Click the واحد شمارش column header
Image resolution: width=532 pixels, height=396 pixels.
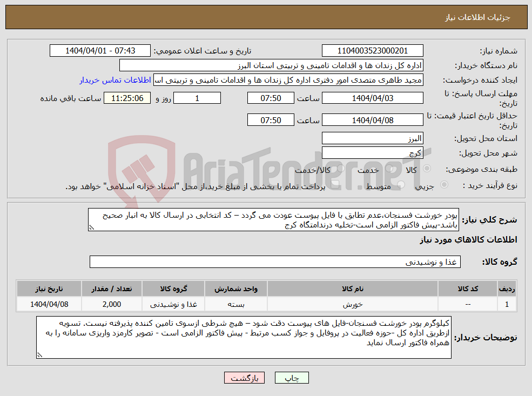236,289
